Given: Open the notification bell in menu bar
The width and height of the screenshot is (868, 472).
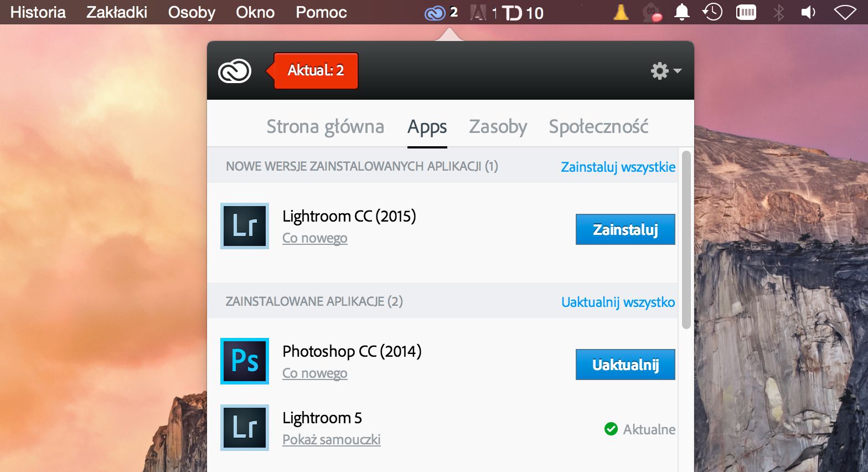Looking at the screenshot, I should (x=682, y=12).
